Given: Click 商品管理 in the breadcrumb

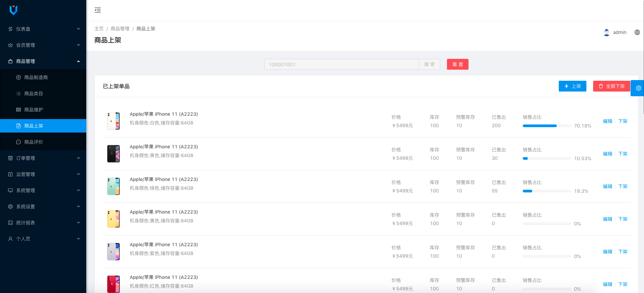Looking at the screenshot, I should pyautogui.click(x=120, y=29).
